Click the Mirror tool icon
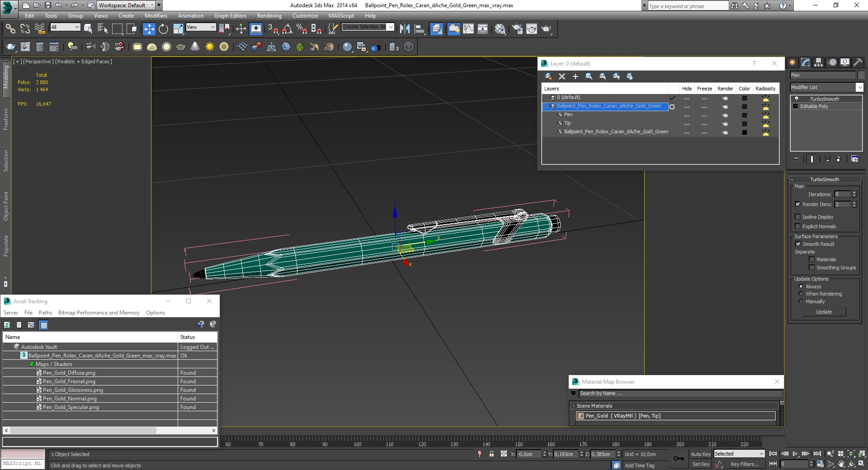The image size is (868, 470). pos(405,29)
